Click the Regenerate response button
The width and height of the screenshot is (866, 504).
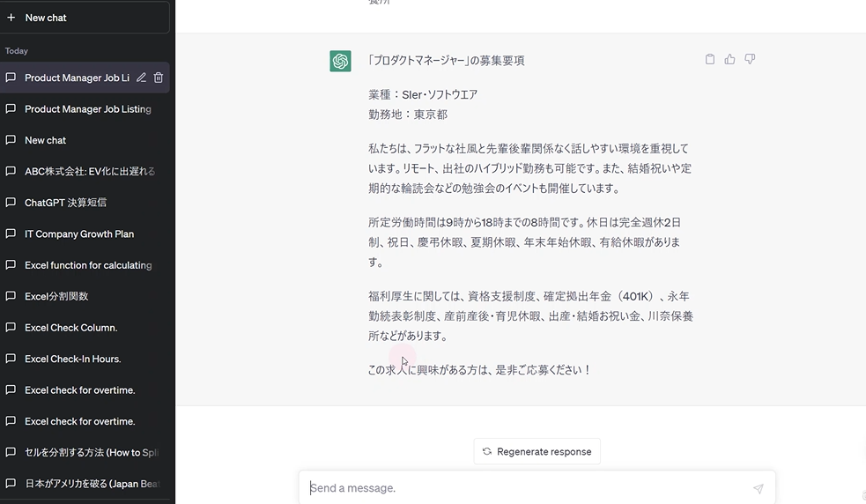pyautogui.click(x=537, y=451)
